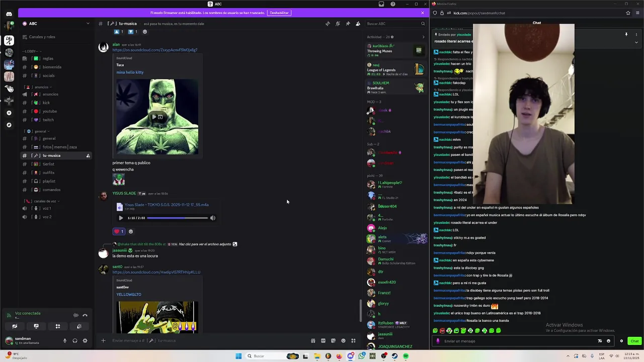This screenshot has height=362, width=644.
Task: Open Windows Start menu
Action: (238, 356)
